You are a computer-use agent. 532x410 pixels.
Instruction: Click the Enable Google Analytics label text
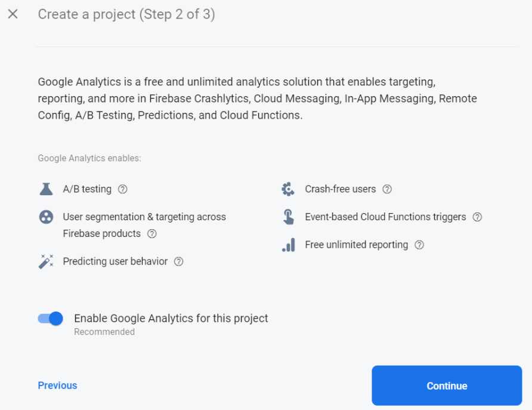tap(171, 318)
